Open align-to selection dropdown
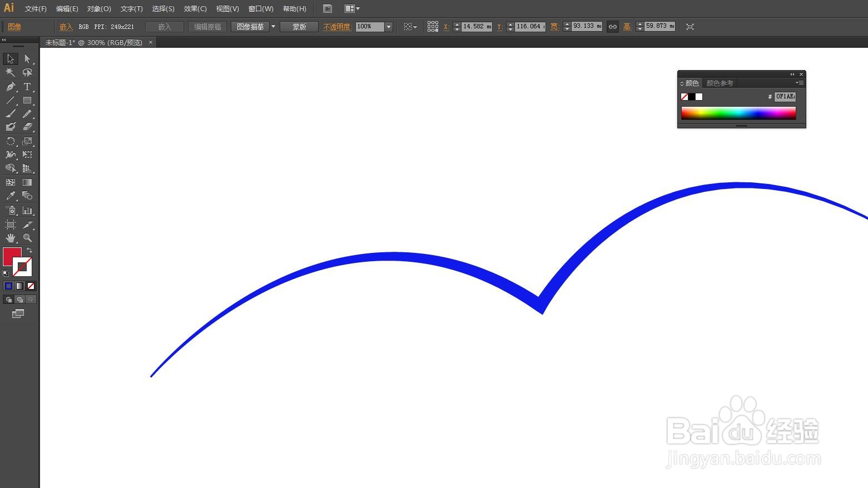Viewport: 868px width, 488px height. click(410, 27)
